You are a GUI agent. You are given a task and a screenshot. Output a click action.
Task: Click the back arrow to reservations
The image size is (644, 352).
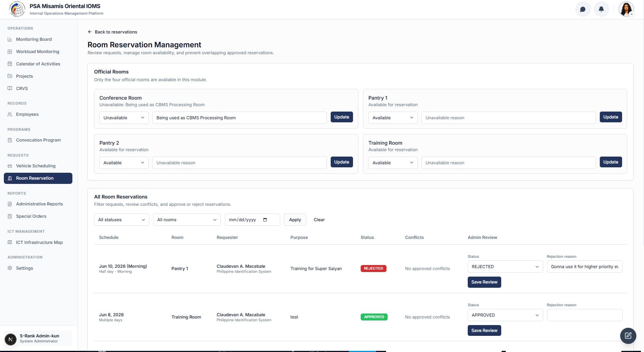coord(90,32)
